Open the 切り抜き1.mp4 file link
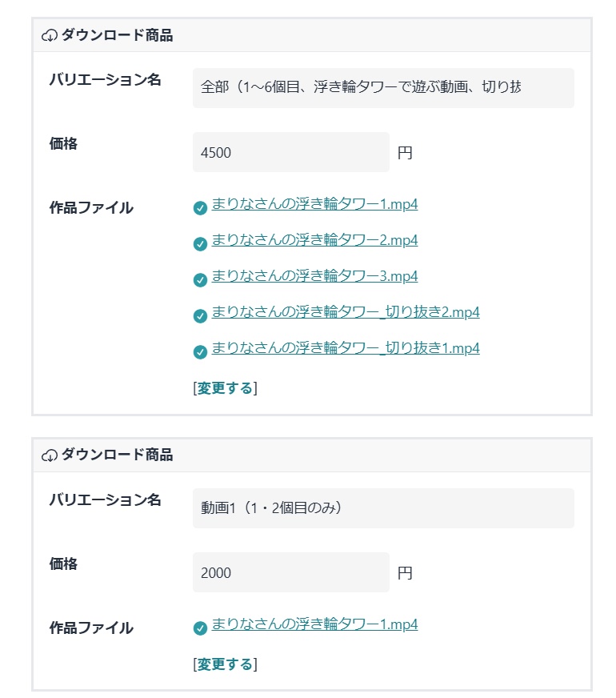The height and width of the screenshot is (698, 616). click(x=345, y=349)
